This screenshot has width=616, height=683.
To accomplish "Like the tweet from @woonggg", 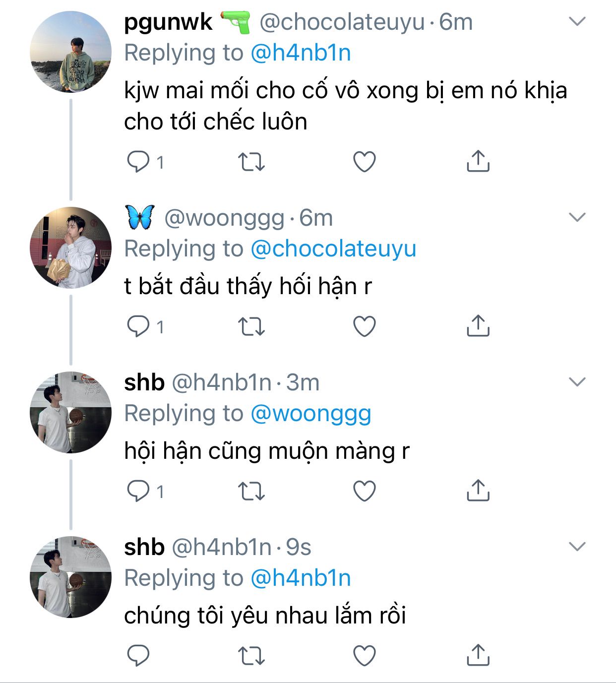I will click(x=364, y=326).
